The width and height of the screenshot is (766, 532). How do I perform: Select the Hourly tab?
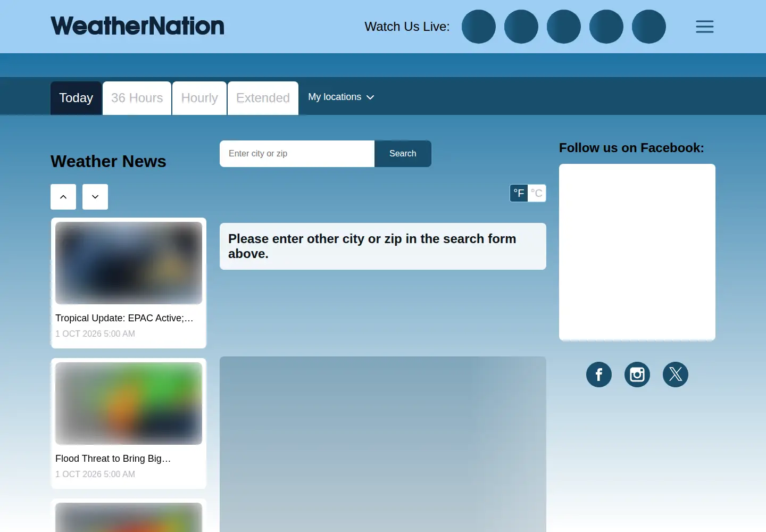(199, 98)
